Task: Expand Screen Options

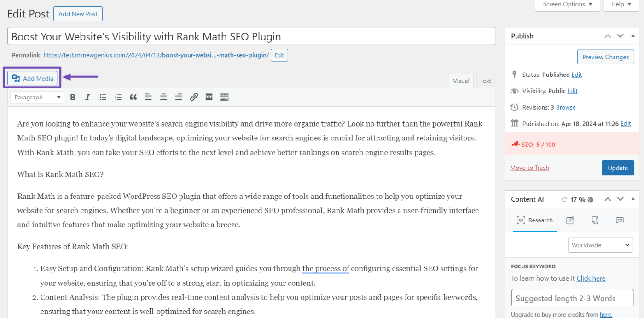Action: [568, 5]
